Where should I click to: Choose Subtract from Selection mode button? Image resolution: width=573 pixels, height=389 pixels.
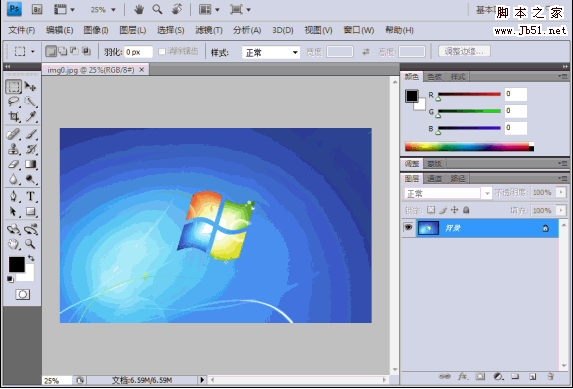click(x=75, y=51)
